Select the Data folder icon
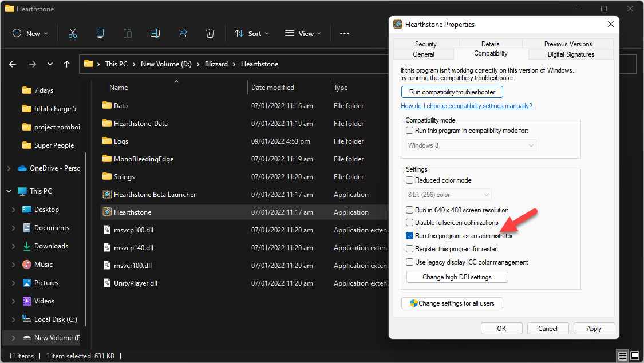 pos(107,105)
